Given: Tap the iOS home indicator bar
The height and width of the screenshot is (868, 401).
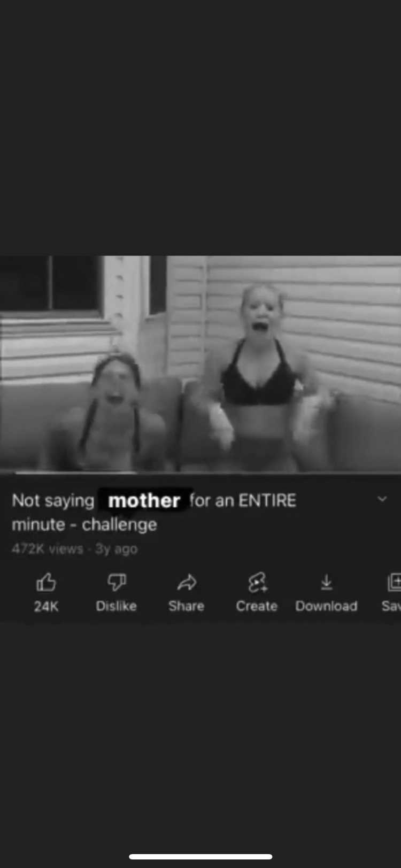Looking at the screenshot, I should tap(200, 856).
